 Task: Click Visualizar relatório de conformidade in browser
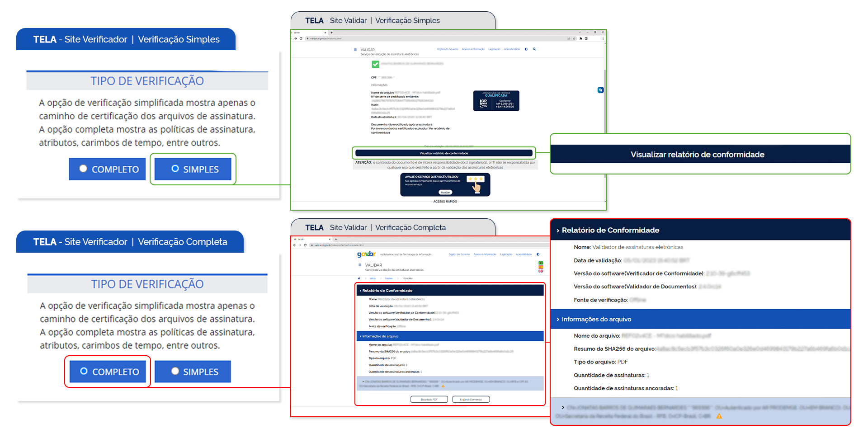[x=444, y=153]
